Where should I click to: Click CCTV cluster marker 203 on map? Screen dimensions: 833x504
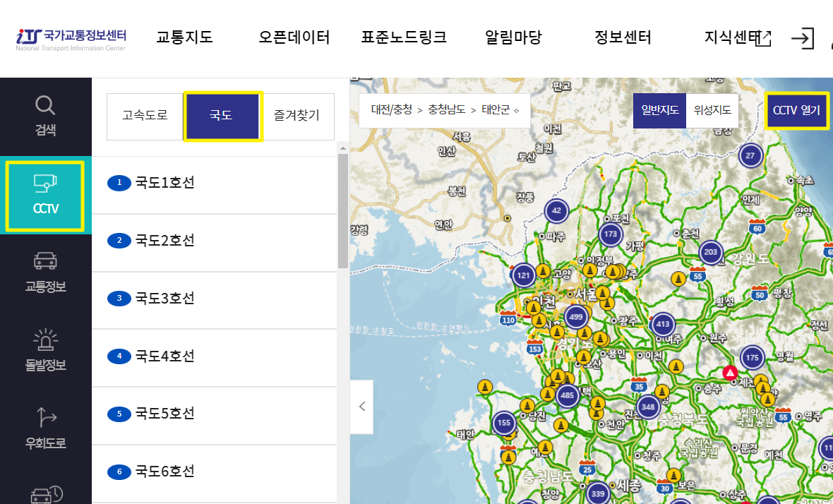710,252
